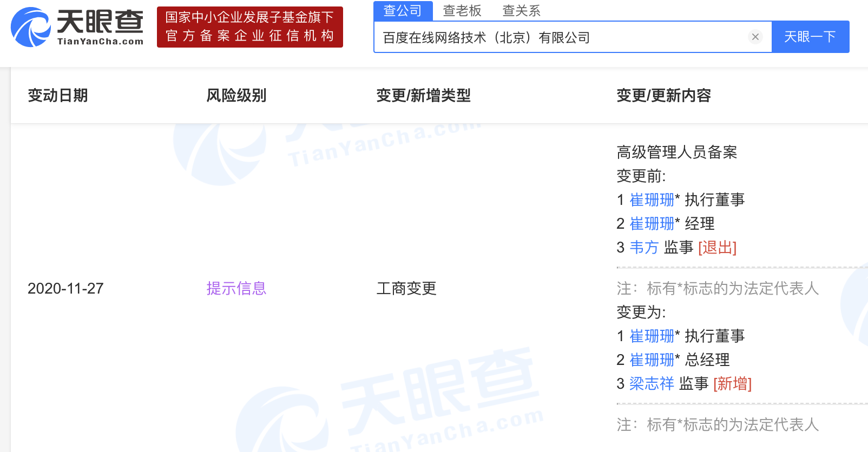This screenshot has height=452, width=868.
Task: Click the [退出] tag beside 韦方
Action: pyautogui.click(x=718, y=248)
